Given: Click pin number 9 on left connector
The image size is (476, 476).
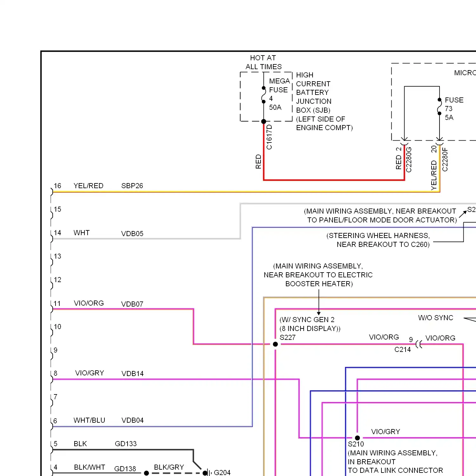Looking at the screenshot, I should pos(56,350).
